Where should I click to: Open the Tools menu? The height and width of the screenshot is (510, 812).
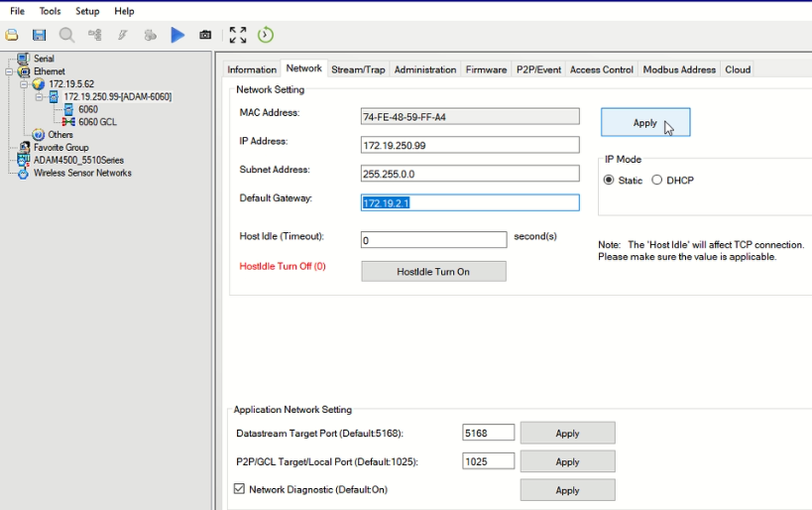point(50,11)
